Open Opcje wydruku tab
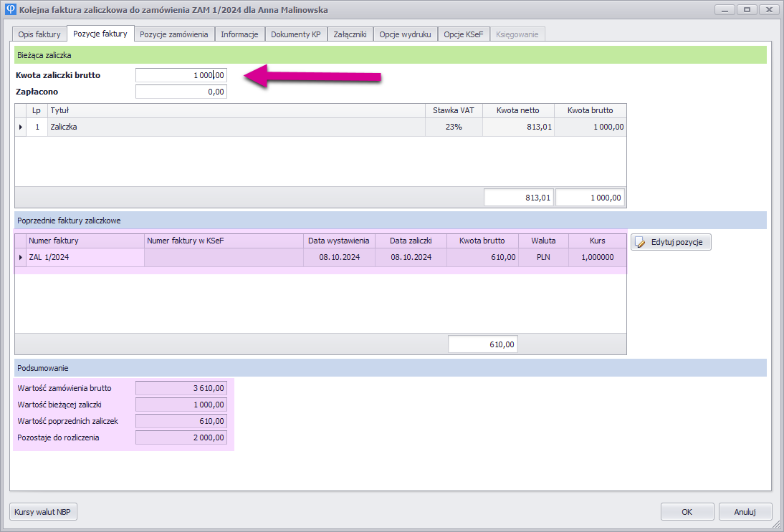The width and height of the screenshot is (784, 532). 405,34
